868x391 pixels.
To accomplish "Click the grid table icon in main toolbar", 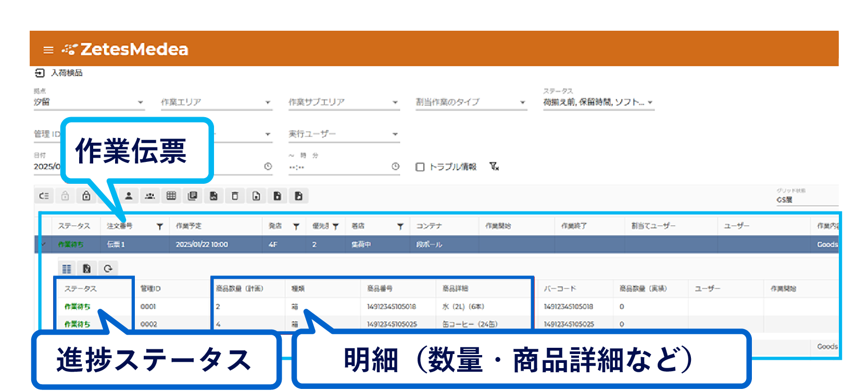I will [171, 196].
